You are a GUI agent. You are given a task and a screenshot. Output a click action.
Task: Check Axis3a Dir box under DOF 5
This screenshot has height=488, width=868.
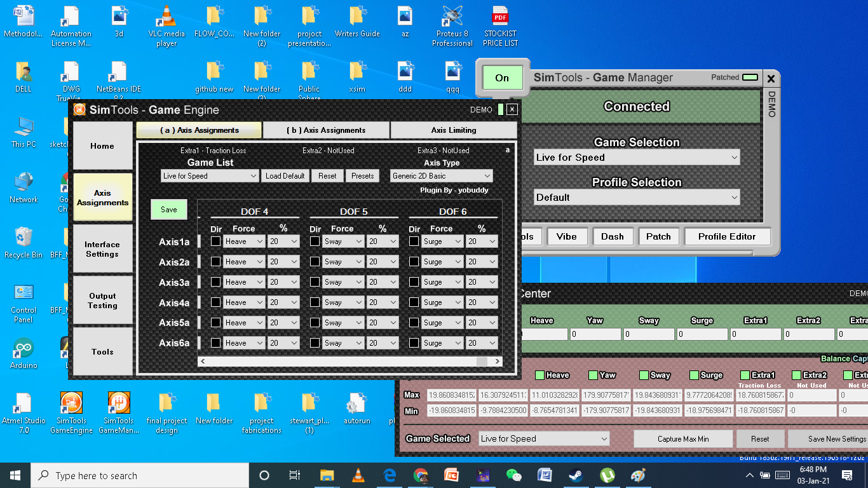315,282
